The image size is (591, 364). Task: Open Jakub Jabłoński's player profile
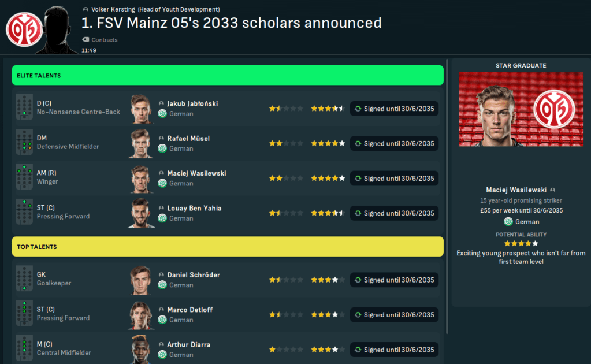click(x=192, y=103)
